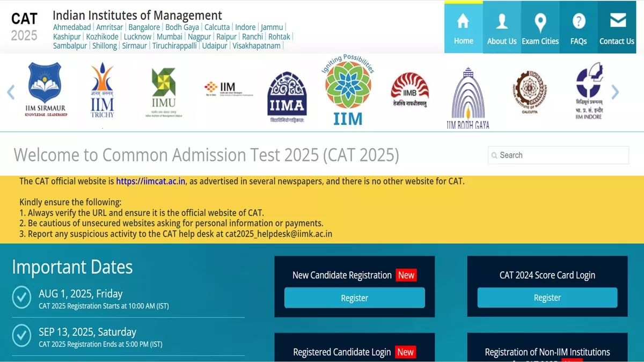Open the Indore institute link
The width and height of the screenshot is (644, 362).
tap(245, 27)
